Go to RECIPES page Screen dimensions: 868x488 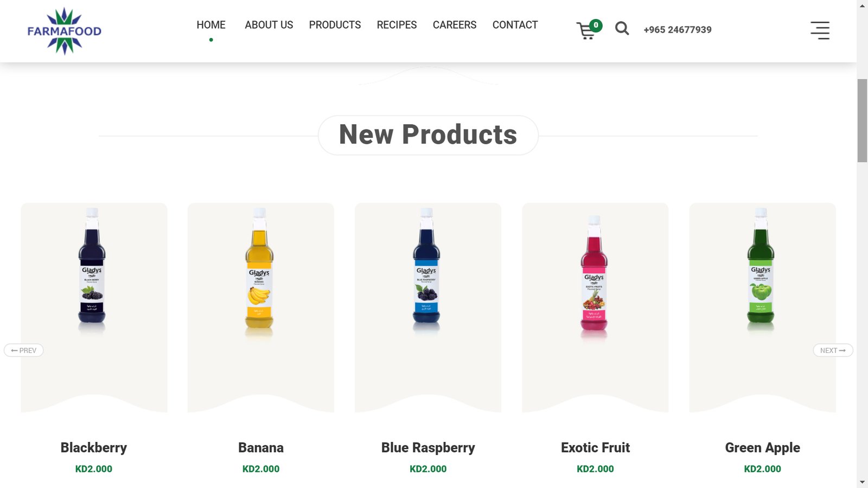point(397,25)
